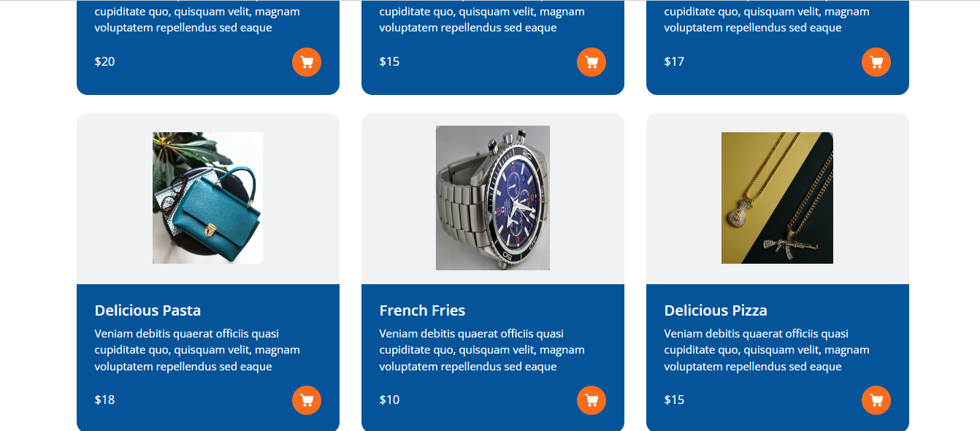Add the $20 item to cart
The image size is (980, 431).
coord(307,62)
